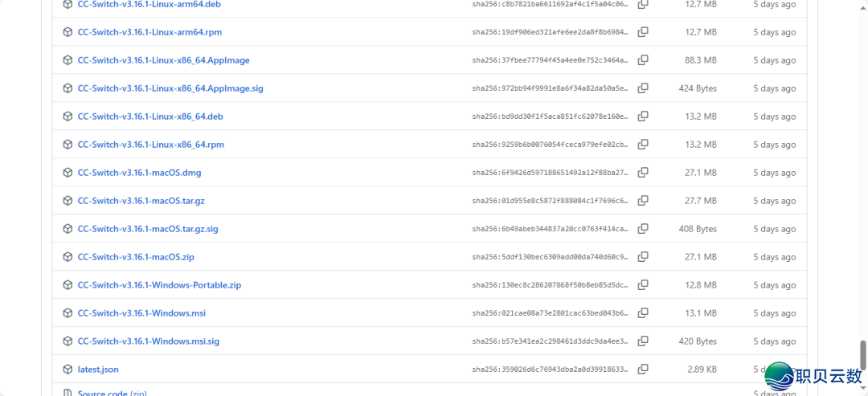Click package icon beside latest.json
This screenshot has width=868, height=396.
click(68, 369)
